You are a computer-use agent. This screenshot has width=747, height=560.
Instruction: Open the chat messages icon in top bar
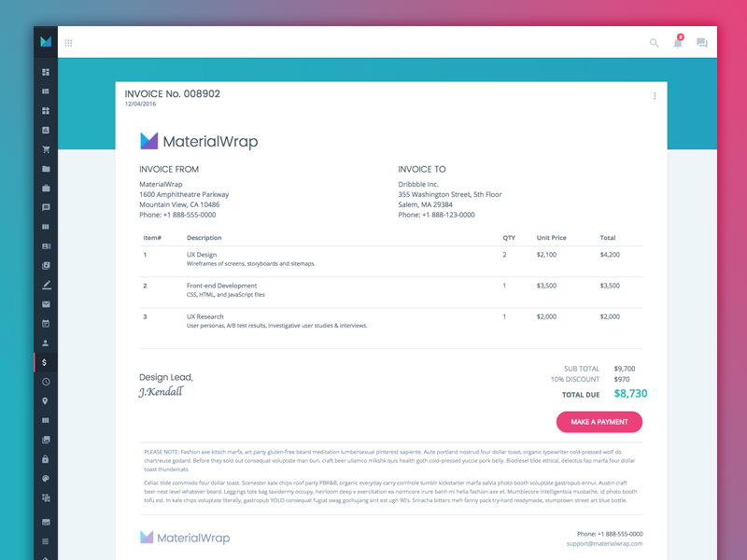pyautogui.click(x=702, y=43)
